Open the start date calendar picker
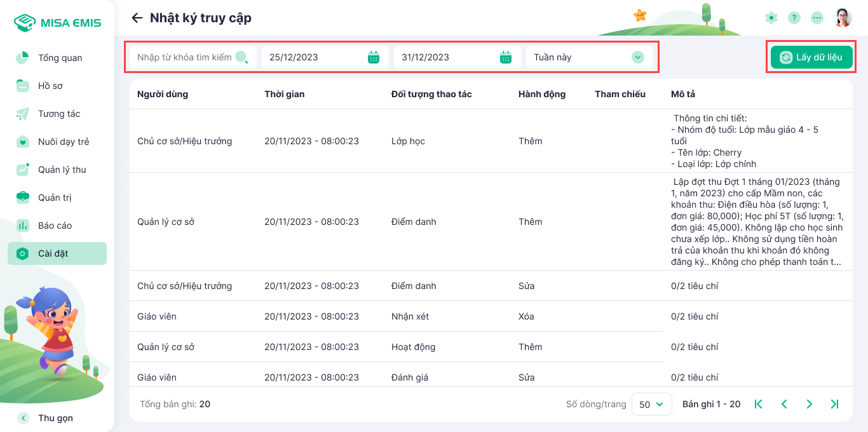This screenshot has width=868, height=432. [374, 57]
